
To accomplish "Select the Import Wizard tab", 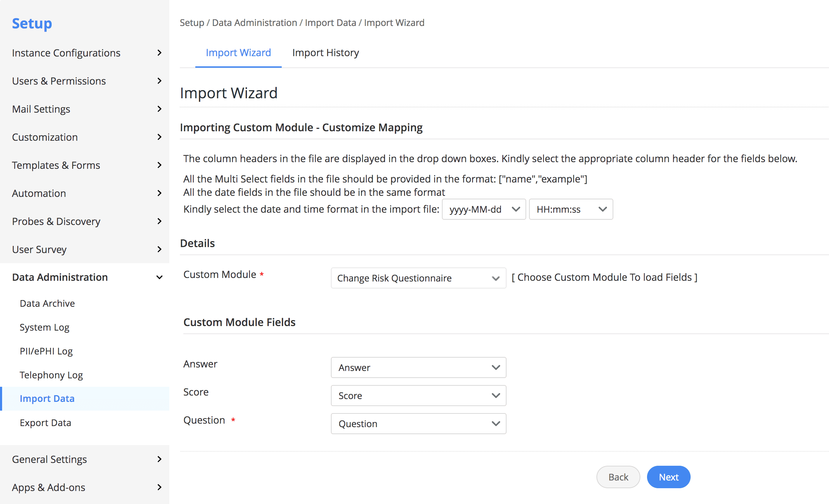I will pyautogui.click(x=238, y=53).
